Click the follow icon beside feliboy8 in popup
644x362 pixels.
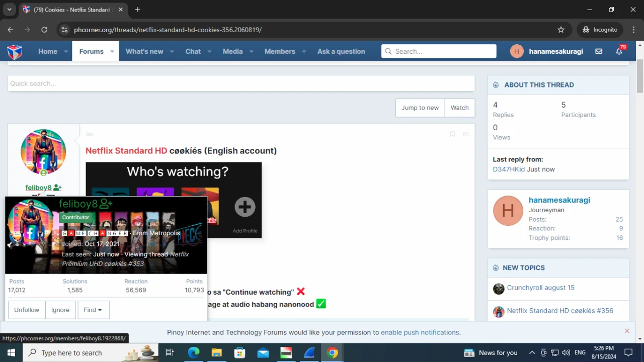(x=106, y=204)
